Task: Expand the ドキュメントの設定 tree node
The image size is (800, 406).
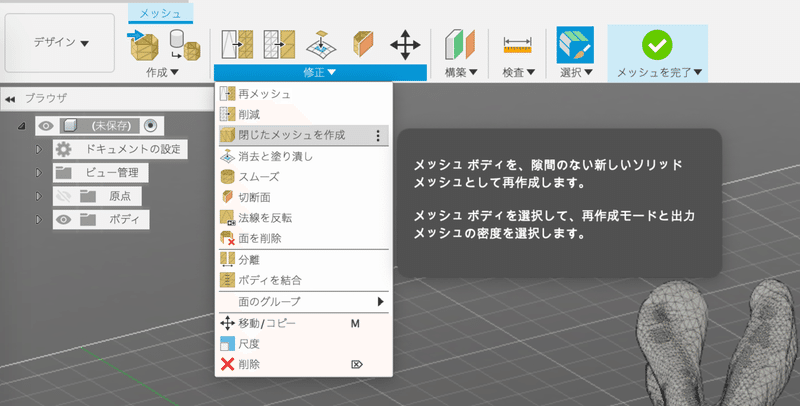Action: click(x=38, y=149)
